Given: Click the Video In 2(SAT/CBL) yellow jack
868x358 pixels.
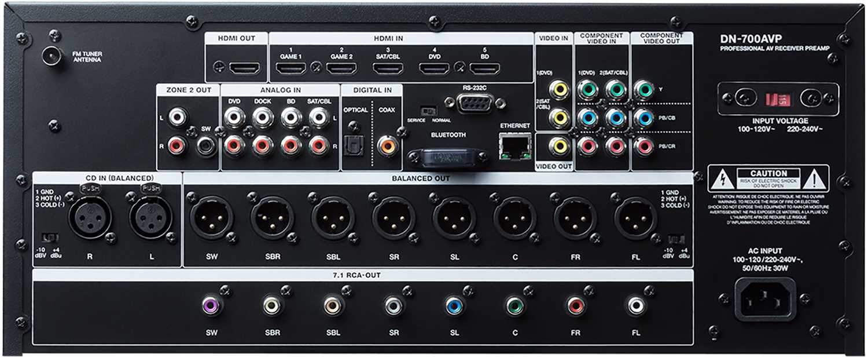Looking at the screenshot, I should click(559, 118).
